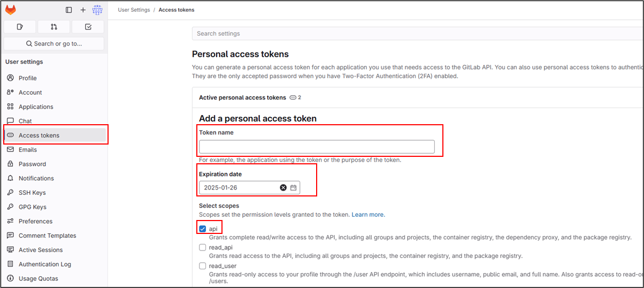Open the calendar date picker icon

click(293, 187)
